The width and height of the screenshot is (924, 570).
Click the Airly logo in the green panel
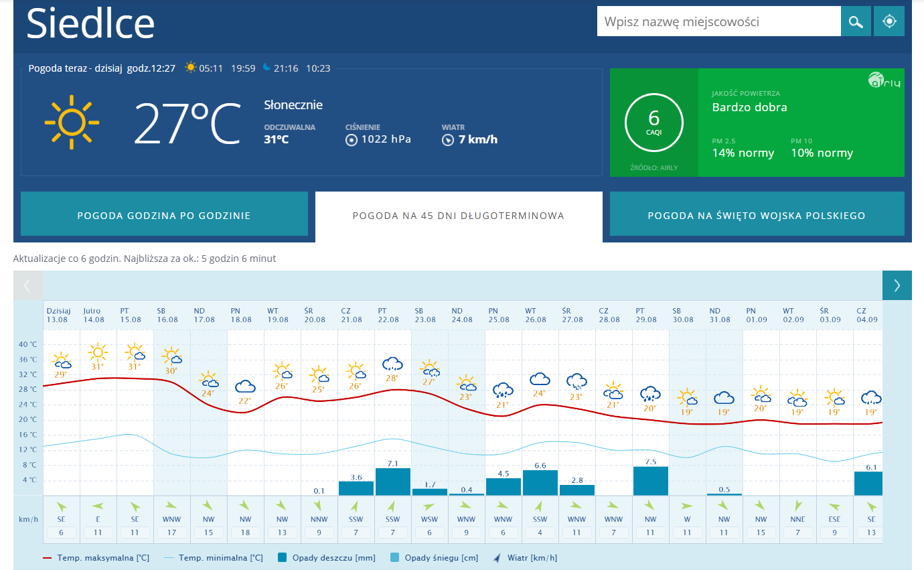click(x=884, y=81)
